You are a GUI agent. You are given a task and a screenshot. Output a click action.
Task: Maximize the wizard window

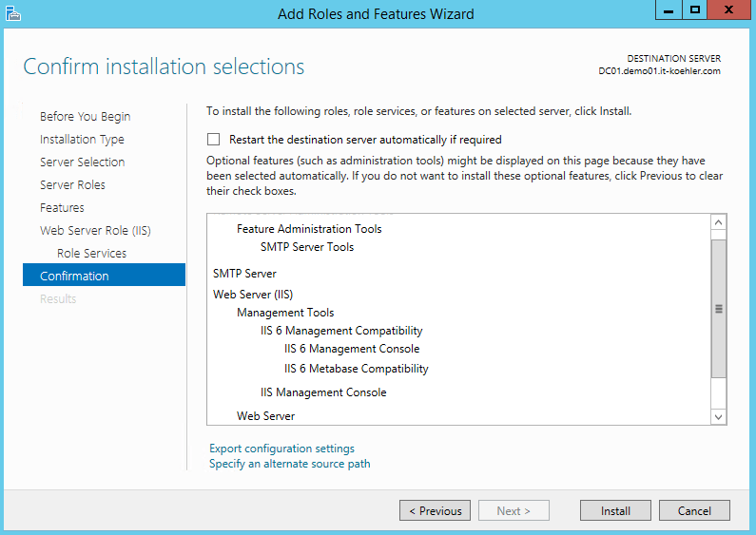[695, 10]
